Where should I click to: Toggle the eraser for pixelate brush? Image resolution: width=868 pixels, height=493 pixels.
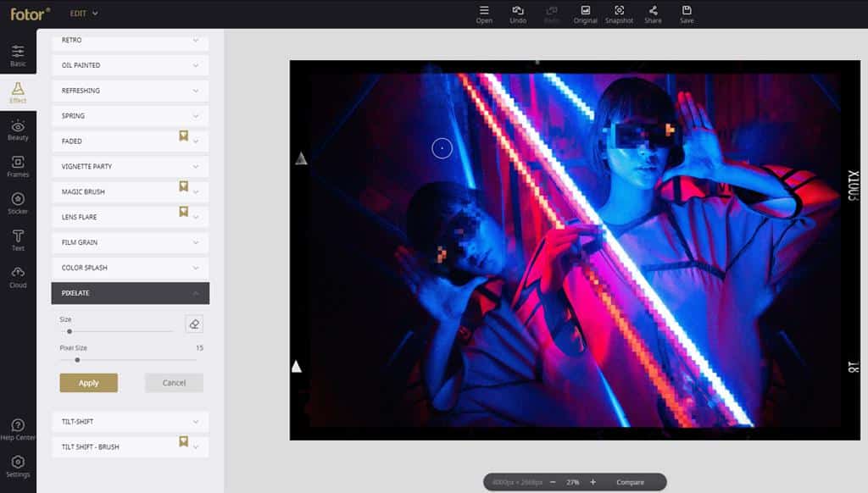[194, 324]
